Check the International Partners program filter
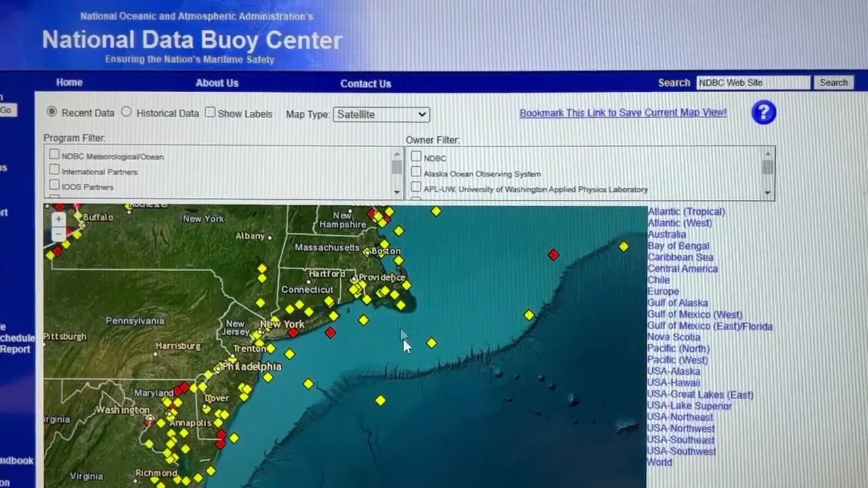The height and width of the screenshot is (488, 868). pyautogui.click(x=54, y=170)
